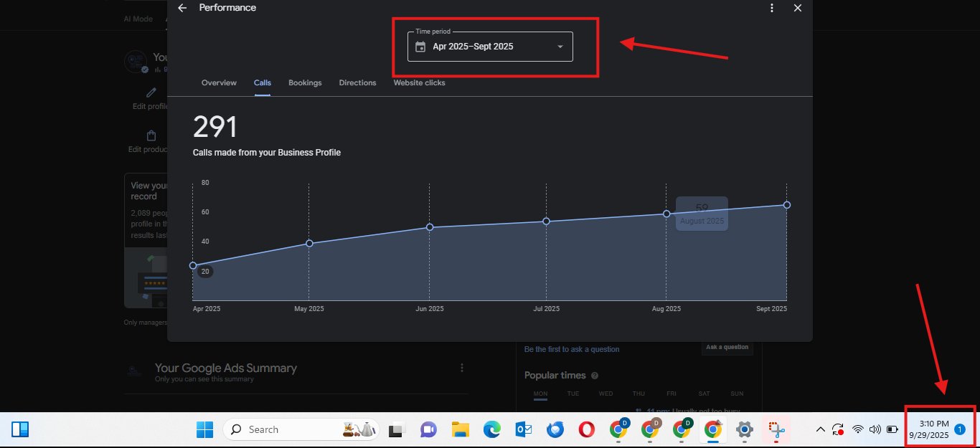This screenshot has height=448, width=980.
Task: Click the Time period dropdown arrow
Action: coord(560,47)
